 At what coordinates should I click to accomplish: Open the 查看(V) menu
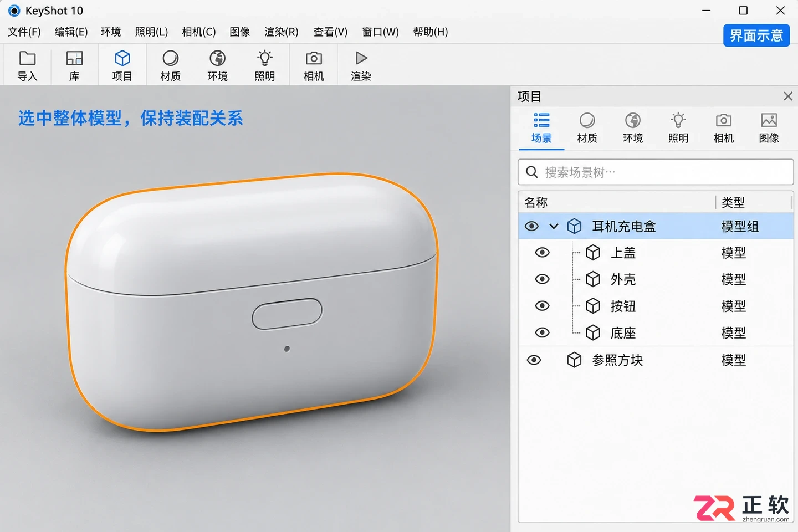click(330, 32)
